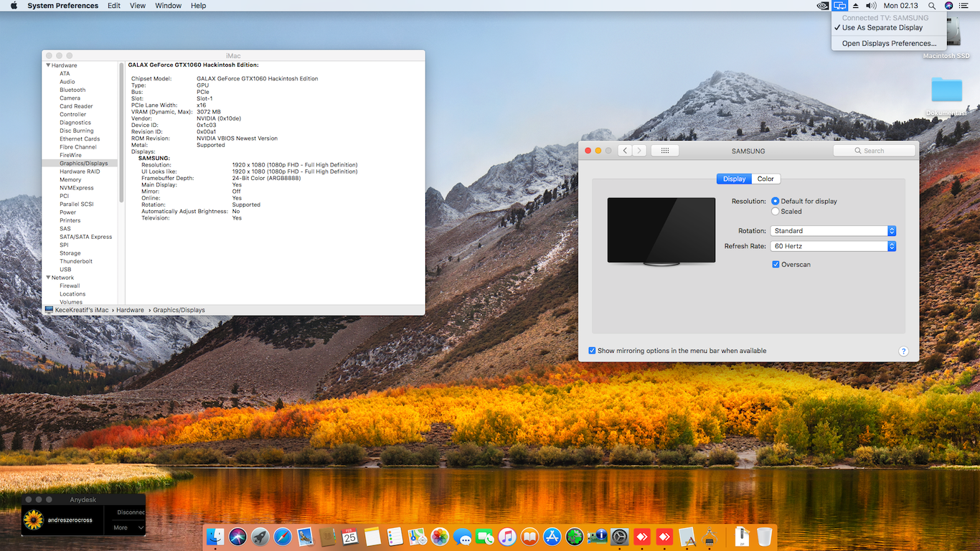Select Ethernet Cards in sidebar

pos(80,139)
